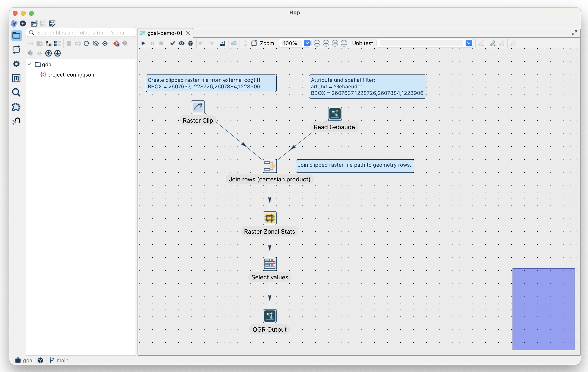Click the main branch label in the status bar
Screen dimensions: 588x372
click(62, 360)
